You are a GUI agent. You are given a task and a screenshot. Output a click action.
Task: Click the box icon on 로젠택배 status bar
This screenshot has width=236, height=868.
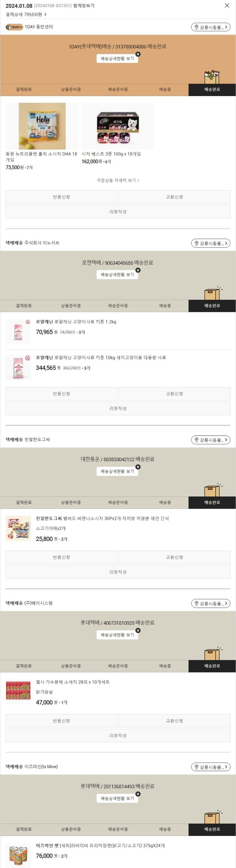pos(213,293)
